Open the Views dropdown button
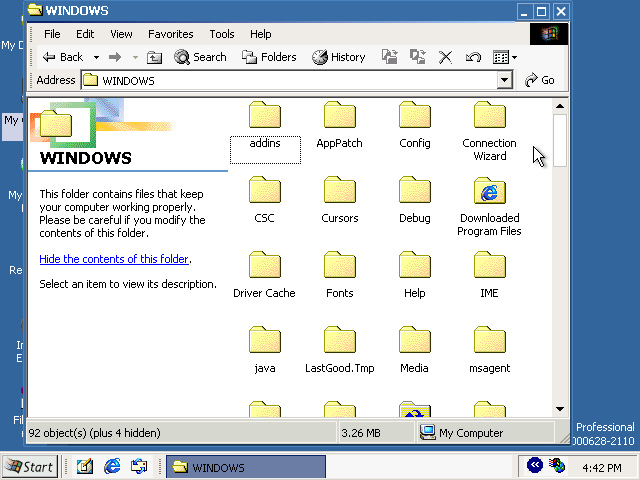This screenshot has height=480, width=640. [x=505, y=57]
